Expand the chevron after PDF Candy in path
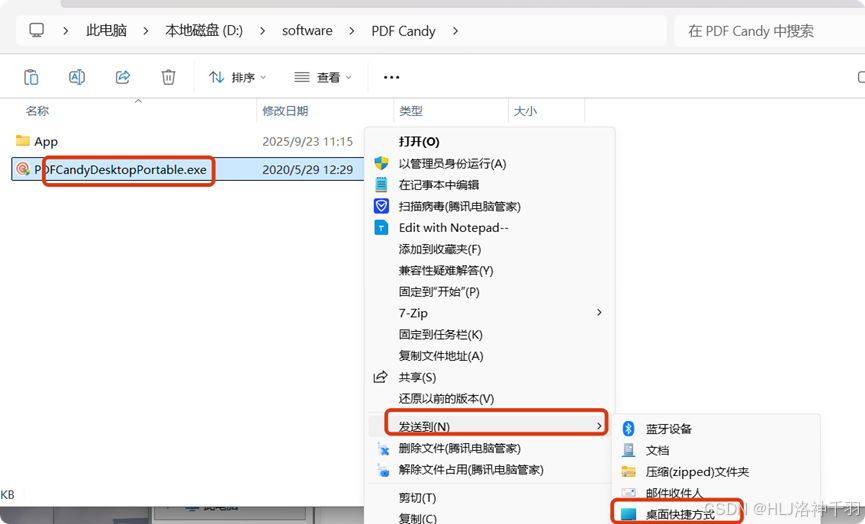 [455, 31]
